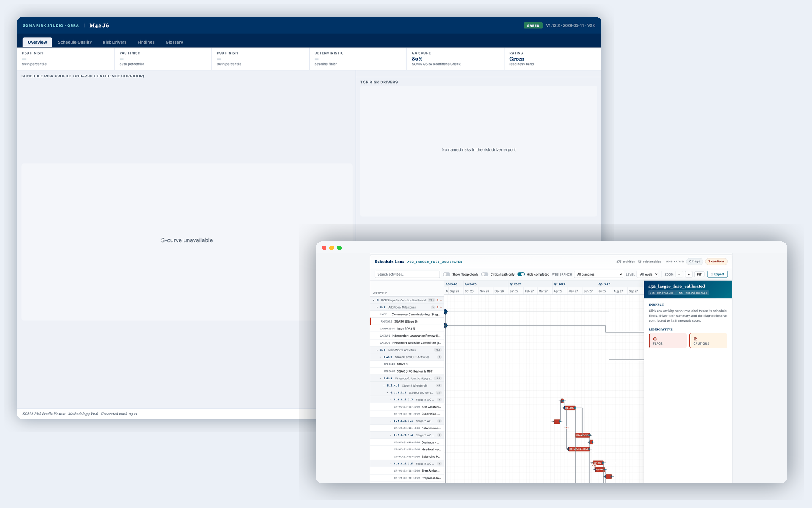The height and width of the screenshot is (508, 812).
Task: Select the Prepare & lay activity row
Action: [407, 478]
